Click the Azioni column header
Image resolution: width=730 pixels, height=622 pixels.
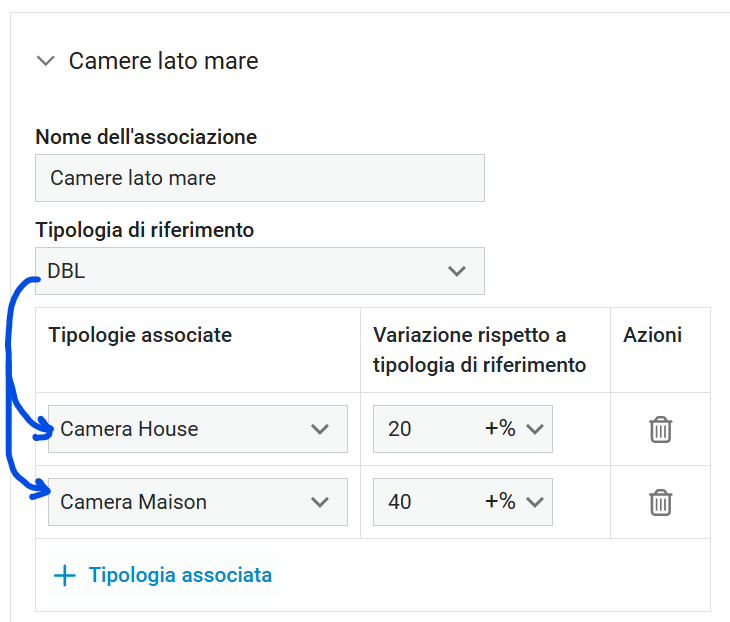[x=653, y=335]
